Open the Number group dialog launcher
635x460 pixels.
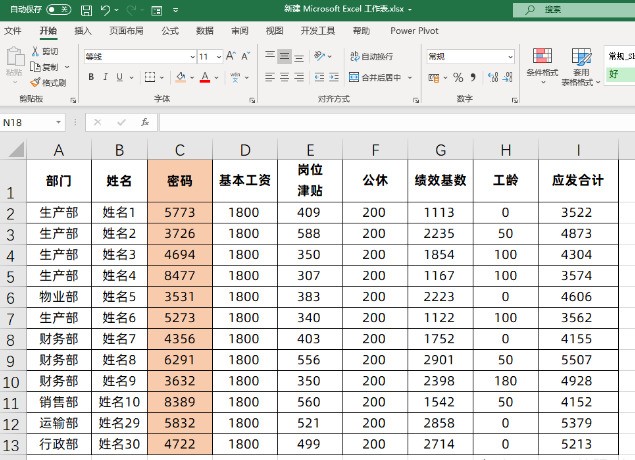click(x=514, y=100)
